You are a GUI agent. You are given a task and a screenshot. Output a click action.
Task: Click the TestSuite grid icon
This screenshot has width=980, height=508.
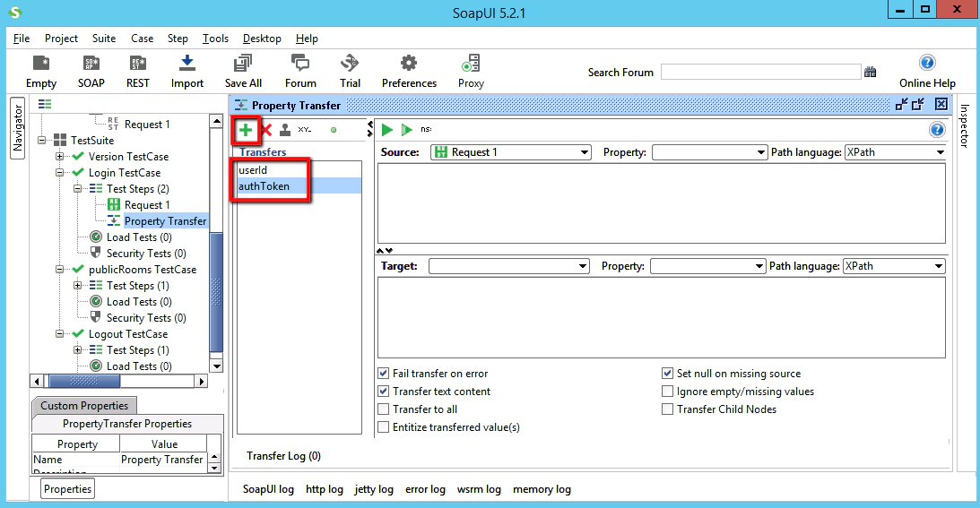60,140
